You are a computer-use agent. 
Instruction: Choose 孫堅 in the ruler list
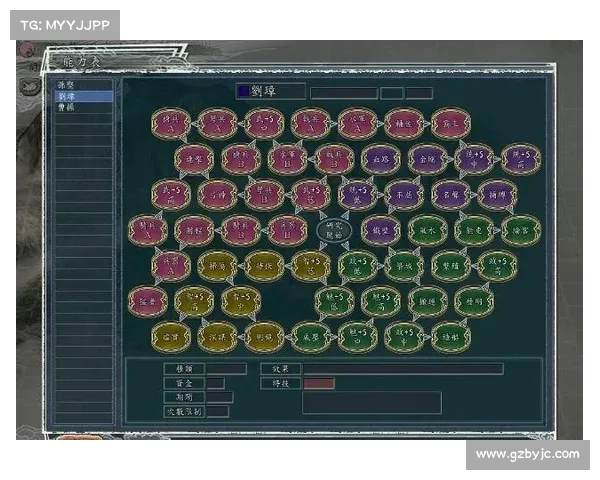click(x=84, y=85)
